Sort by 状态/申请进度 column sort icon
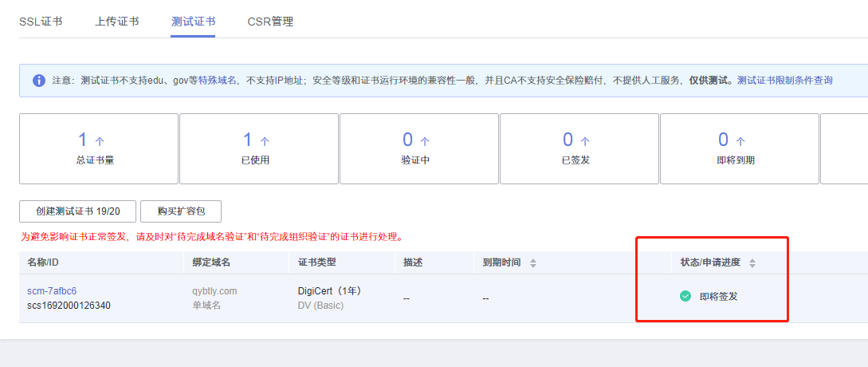The image size is (868, 367). coord(752,262)
